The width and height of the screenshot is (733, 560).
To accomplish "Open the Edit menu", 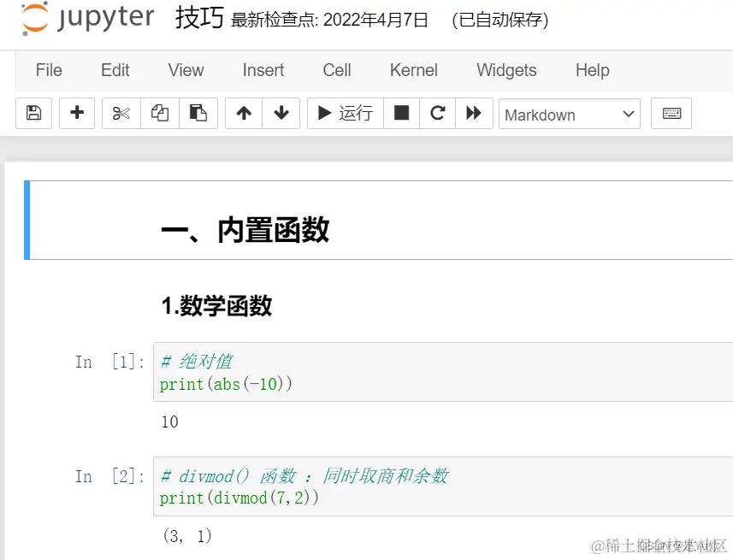I will (x=115, y=71).
